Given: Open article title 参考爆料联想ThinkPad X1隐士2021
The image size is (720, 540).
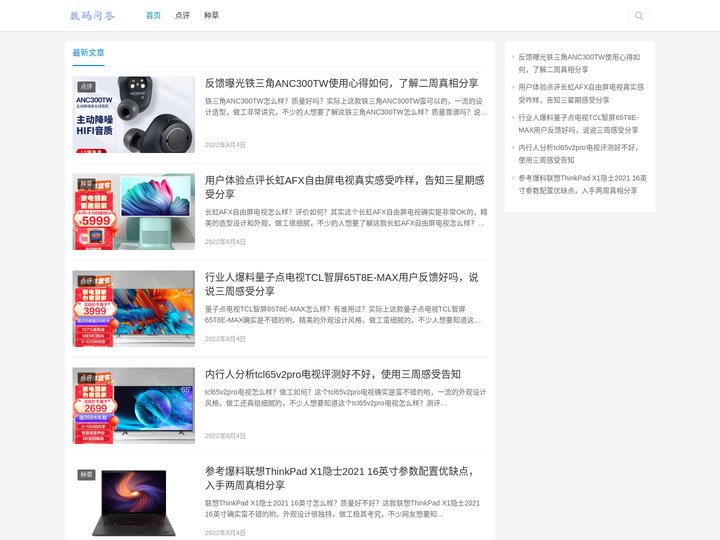Looking at the screenshot, I should coord(339,478).
